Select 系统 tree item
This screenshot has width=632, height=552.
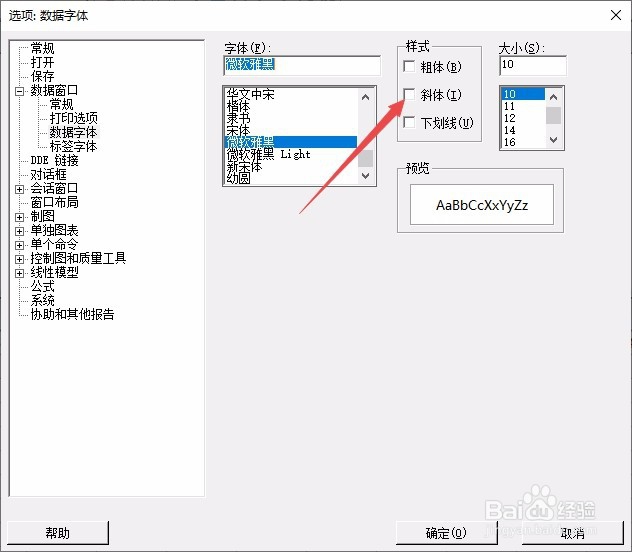coord(42,301)
